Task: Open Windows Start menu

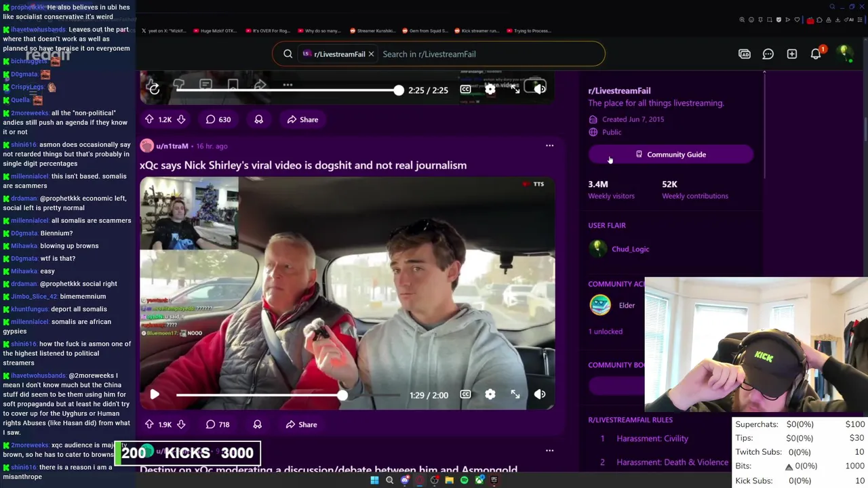Action: tap(374, 480)
